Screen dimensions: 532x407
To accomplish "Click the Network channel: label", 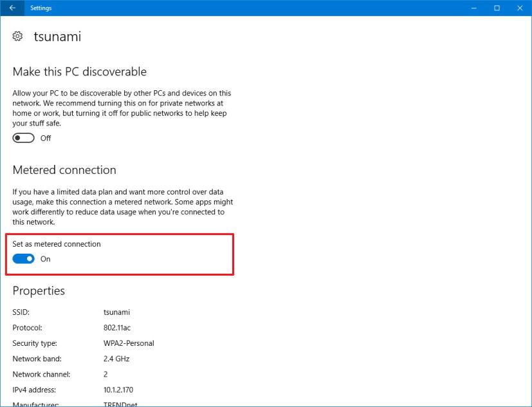I will [41, 374].
